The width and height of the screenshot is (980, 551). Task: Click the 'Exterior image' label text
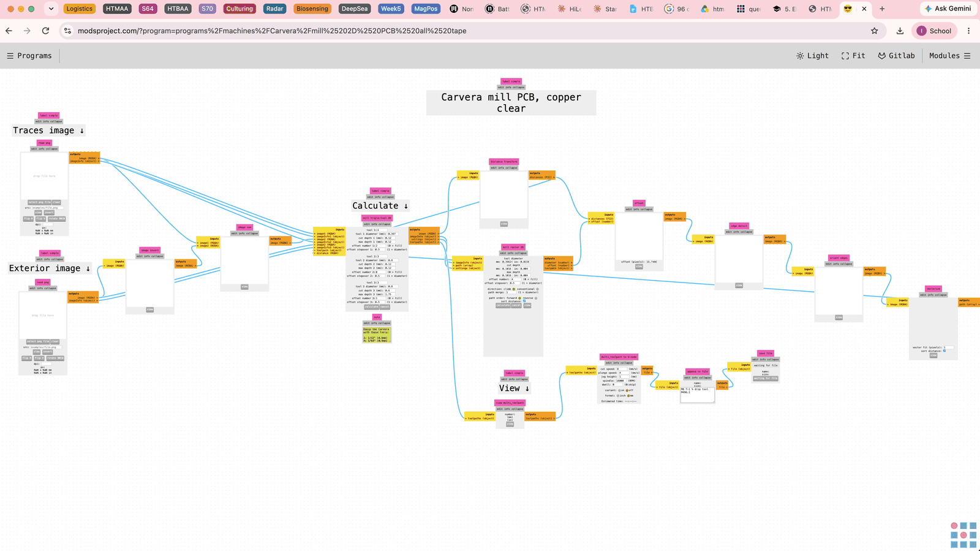click(x=50, y=268)
